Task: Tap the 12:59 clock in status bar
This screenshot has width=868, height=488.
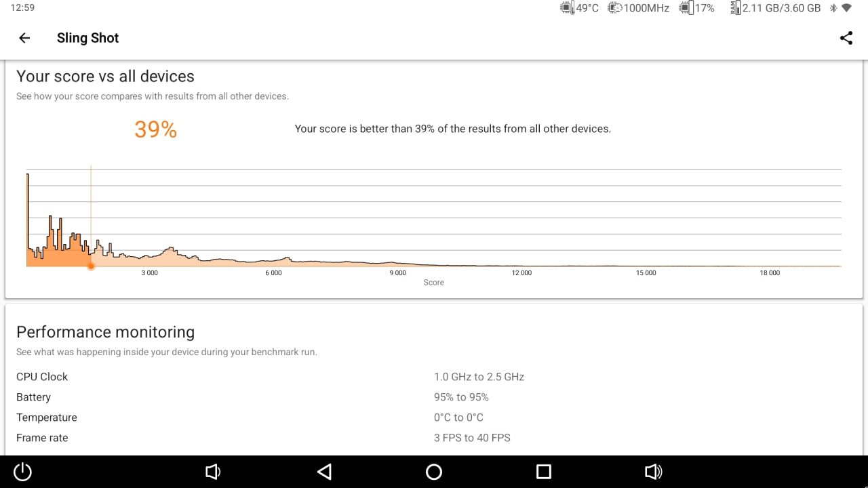Action: [22, 8]
